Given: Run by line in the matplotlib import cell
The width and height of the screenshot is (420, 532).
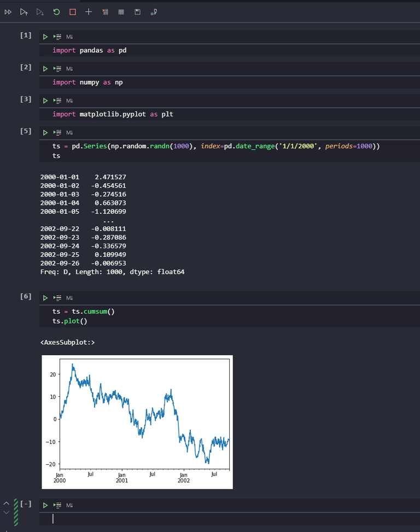Looking at the screenshot, I should pyautogui.click(x=57, y=101).
